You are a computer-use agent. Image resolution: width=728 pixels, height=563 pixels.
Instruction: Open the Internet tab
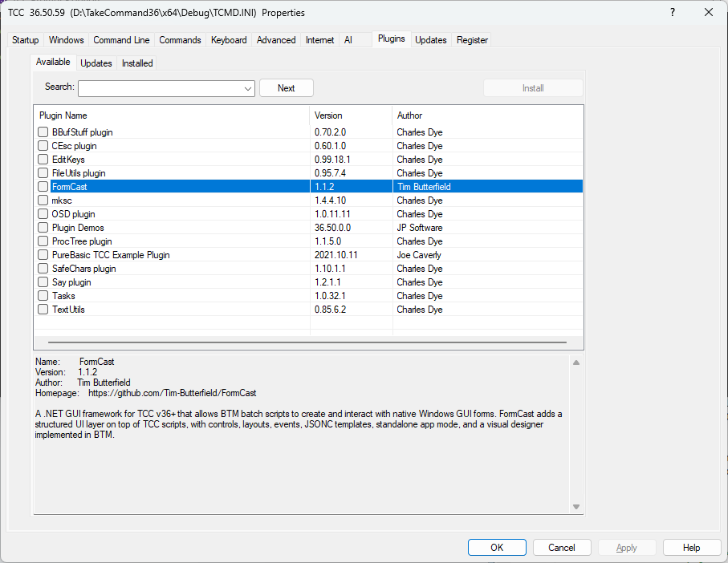pos(320,40)
